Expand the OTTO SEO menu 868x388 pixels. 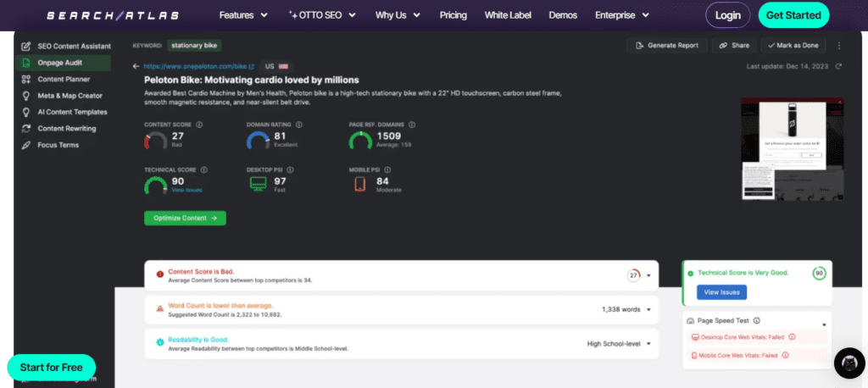[x=322, y=15]
